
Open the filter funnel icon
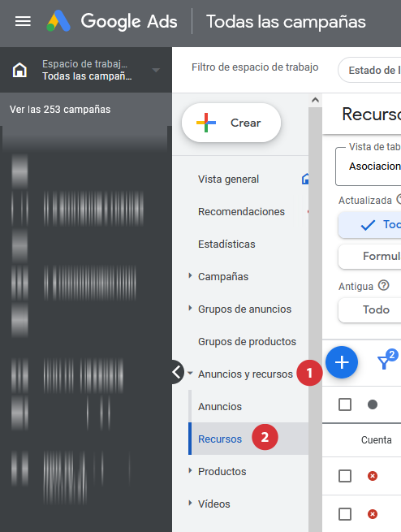pyautogui.click(x=387, y=360)
